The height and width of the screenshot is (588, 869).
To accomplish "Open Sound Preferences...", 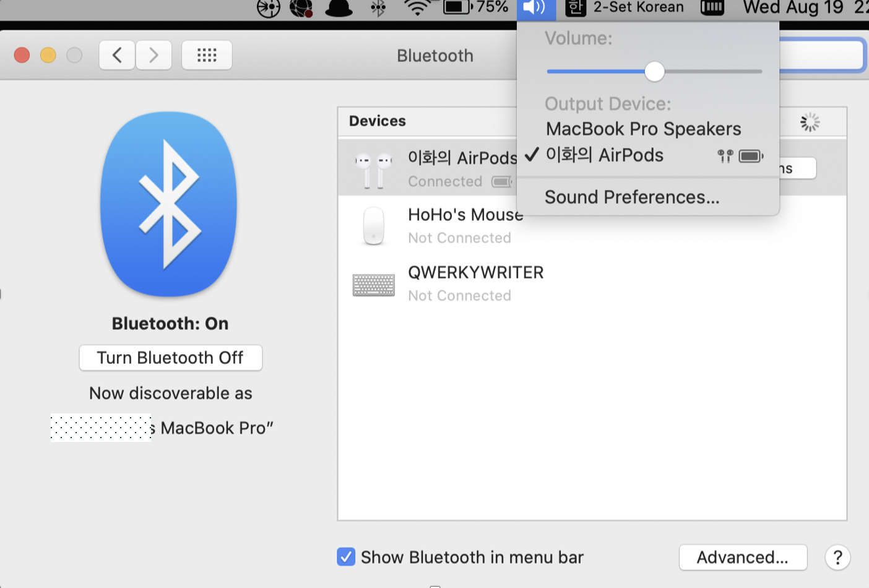I will coord(632,197).
